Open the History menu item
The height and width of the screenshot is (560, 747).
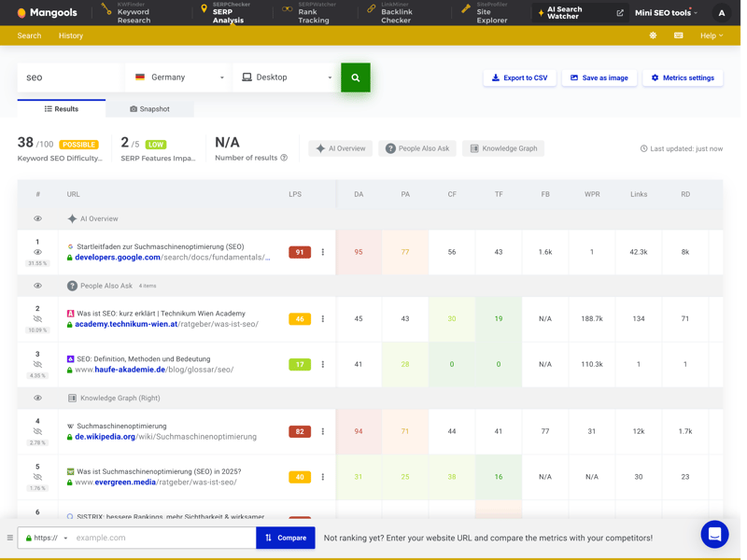click(71, 35)
